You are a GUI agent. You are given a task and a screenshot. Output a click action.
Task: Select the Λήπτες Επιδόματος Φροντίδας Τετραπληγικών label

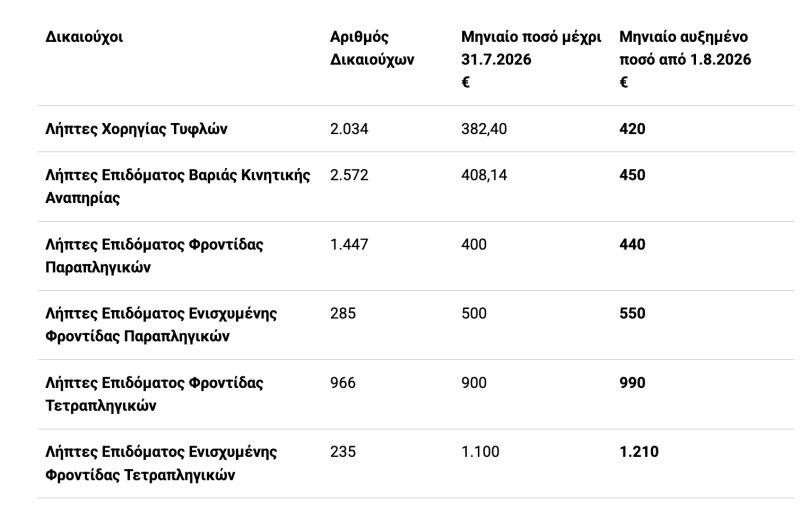(154, 394)
